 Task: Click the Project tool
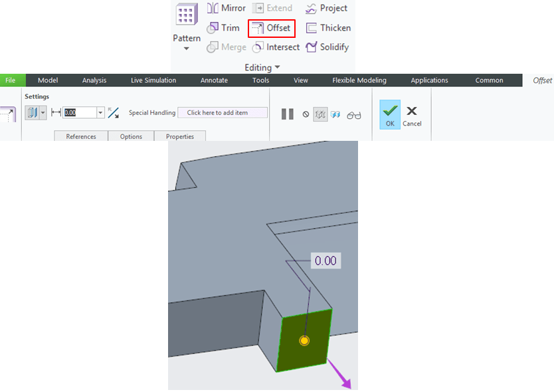(x=326, y=8)
